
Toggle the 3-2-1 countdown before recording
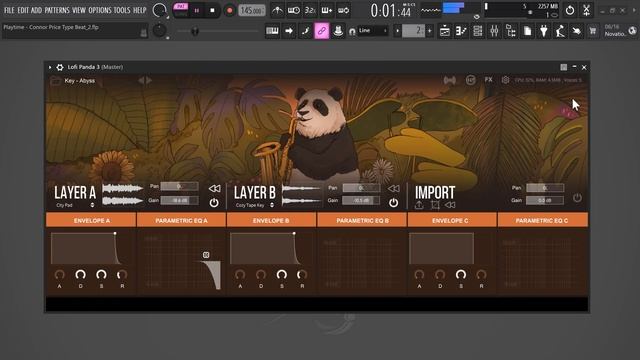click(x=310, y=10)
